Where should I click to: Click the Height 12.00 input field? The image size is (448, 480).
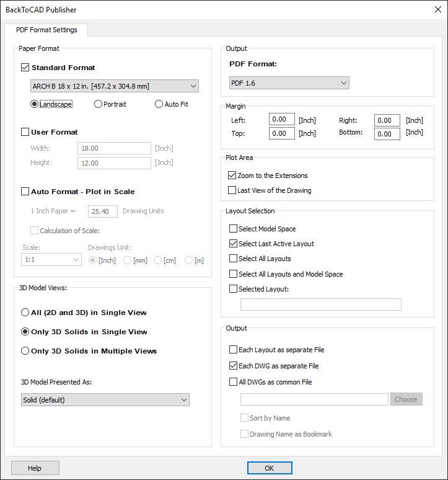click(x=114, y=163)
